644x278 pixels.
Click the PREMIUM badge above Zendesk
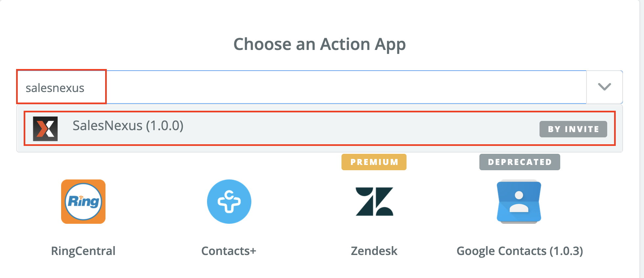(374, 162)
